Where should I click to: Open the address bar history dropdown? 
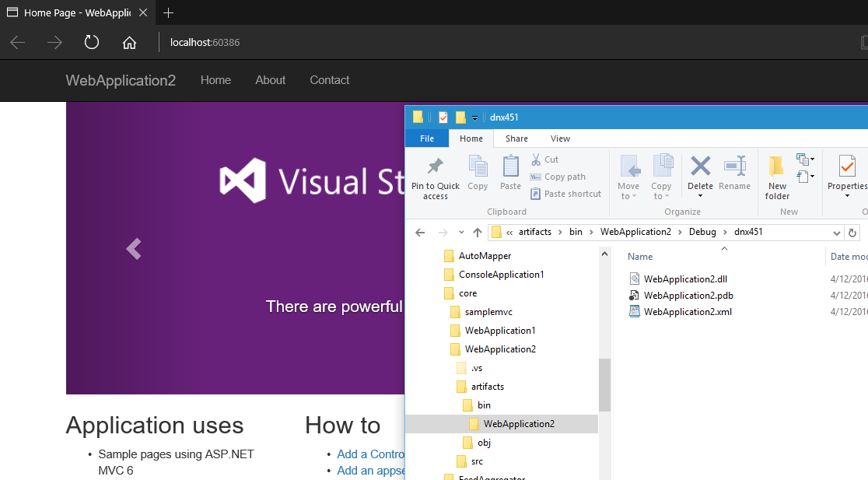(x=837, y=233)
